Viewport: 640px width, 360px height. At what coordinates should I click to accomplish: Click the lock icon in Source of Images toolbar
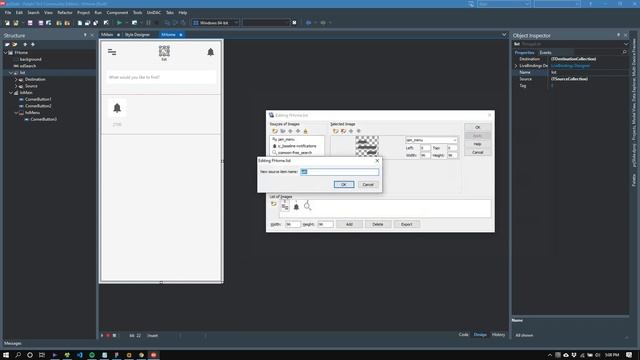pyautogui.click(x=305, y=131)
